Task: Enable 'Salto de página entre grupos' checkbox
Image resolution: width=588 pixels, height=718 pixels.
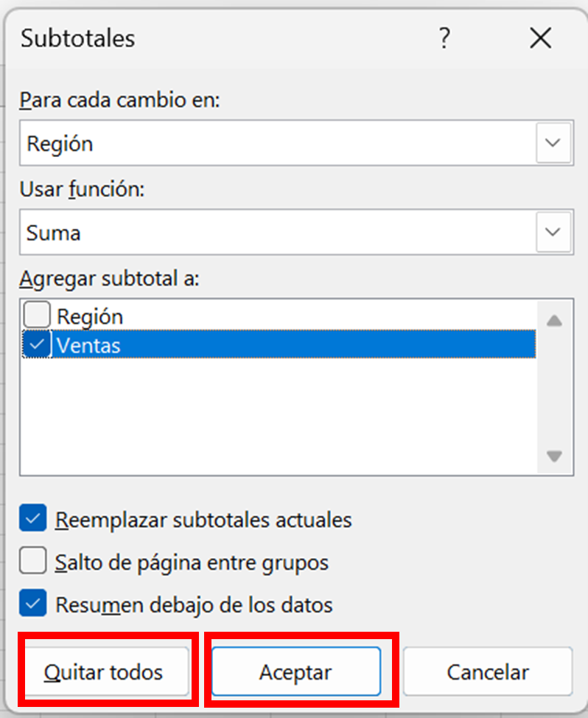Action: (x=33, y=562)
